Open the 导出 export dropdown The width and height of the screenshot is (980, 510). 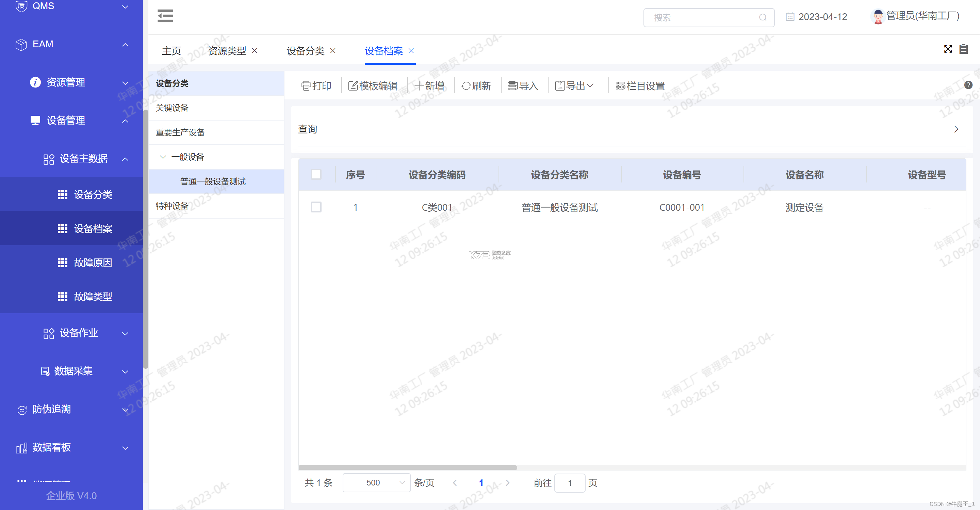tap(574, 86)
